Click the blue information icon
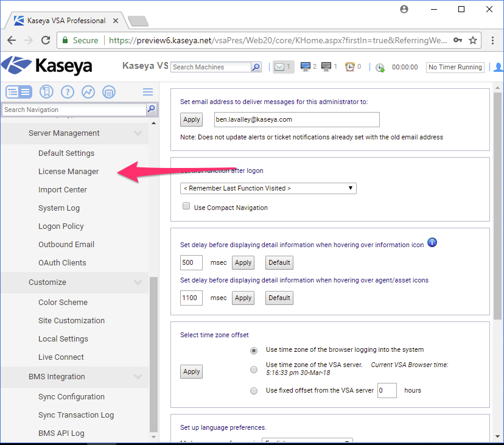The height and width of the screenshot is (445, 504). [432, 242]
